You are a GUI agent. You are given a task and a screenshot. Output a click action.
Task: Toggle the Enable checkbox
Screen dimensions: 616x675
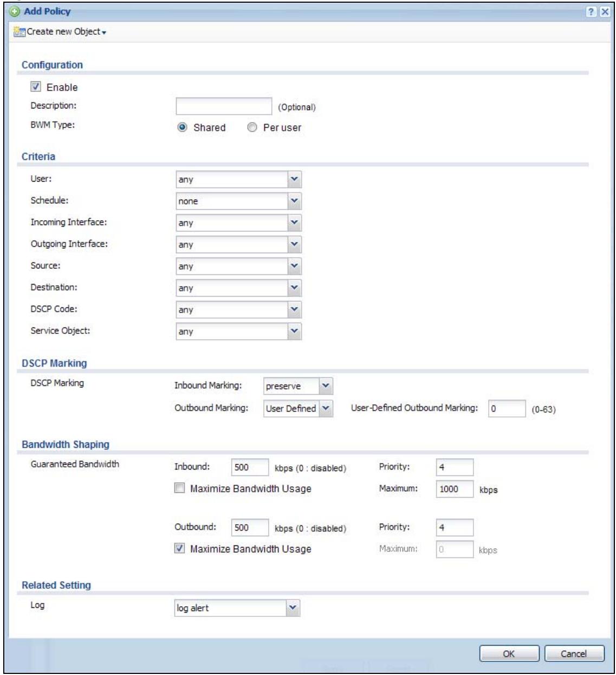tap(36, 87)
